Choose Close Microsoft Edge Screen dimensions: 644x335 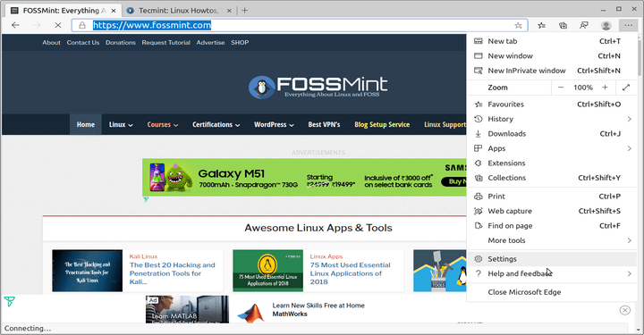(552, 292)
